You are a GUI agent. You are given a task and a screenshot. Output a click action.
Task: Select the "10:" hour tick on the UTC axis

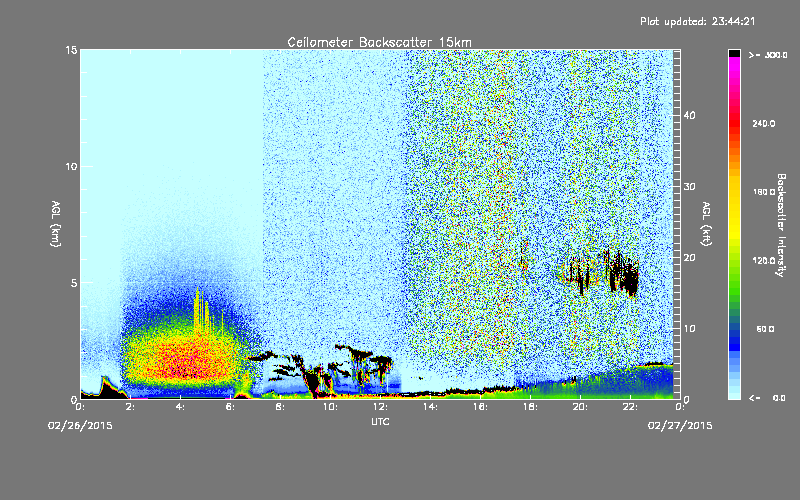[x=330, y=407]
